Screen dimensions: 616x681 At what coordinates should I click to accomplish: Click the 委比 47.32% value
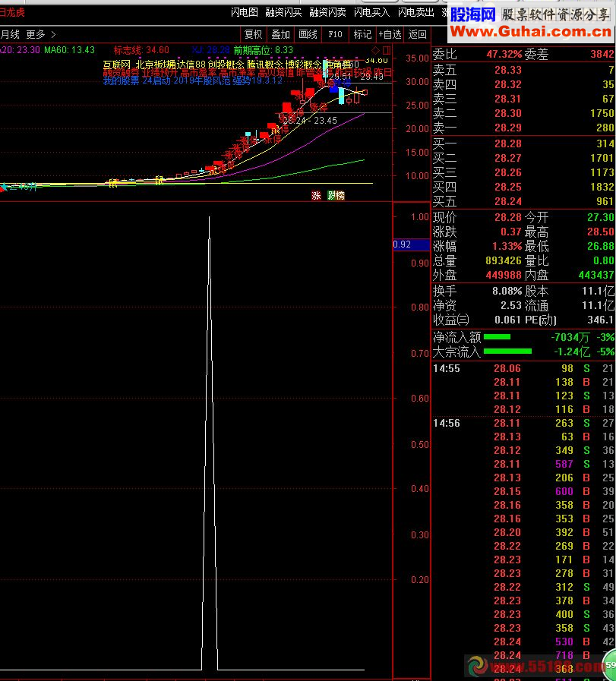[x=504, y=55]
